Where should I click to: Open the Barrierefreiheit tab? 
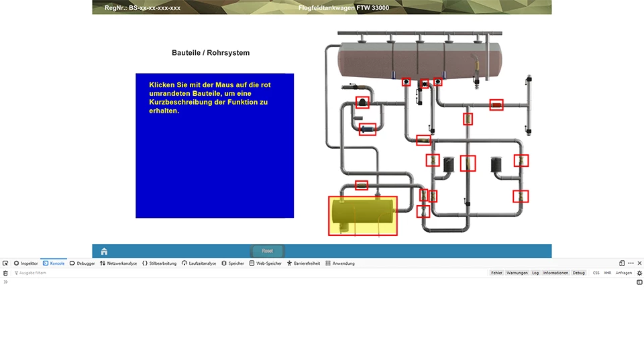(x=303, y=263)
